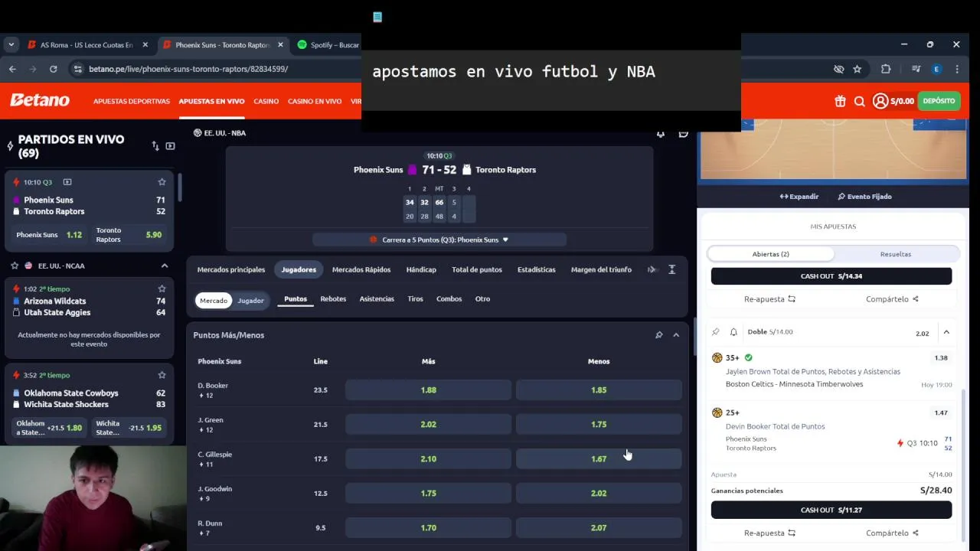Click Evento Fijado pin link
Image resolution: width=980 pixels, height=551 pixels.
point(864,197)
